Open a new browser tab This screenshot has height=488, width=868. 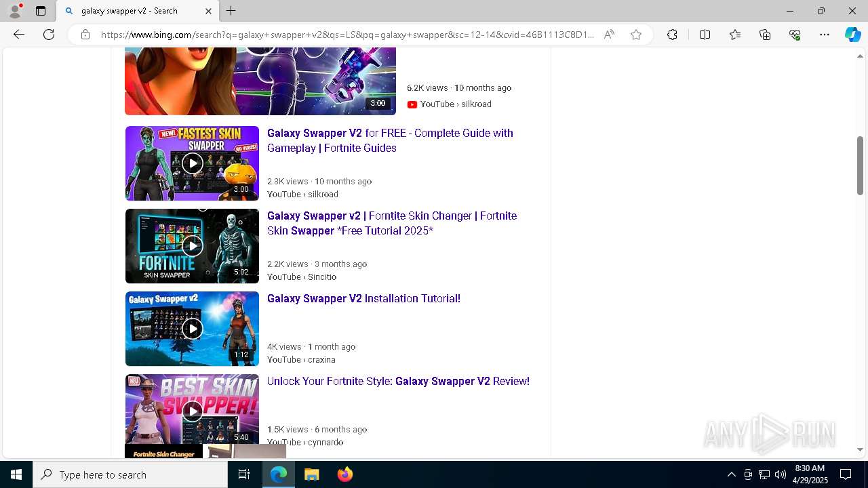[x=231, y=11]
